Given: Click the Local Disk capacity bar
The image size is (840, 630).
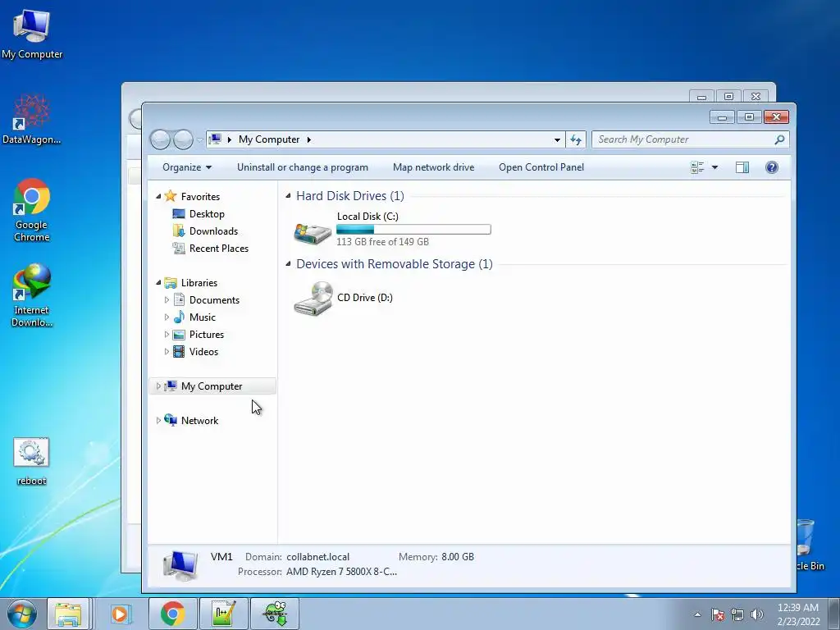Looking at the screenshot, I should [x=413, y=230].
